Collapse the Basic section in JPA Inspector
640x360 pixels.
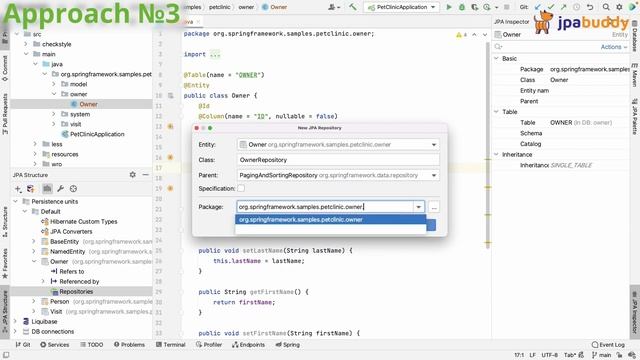pyautogui.click(x=496, y=58)
